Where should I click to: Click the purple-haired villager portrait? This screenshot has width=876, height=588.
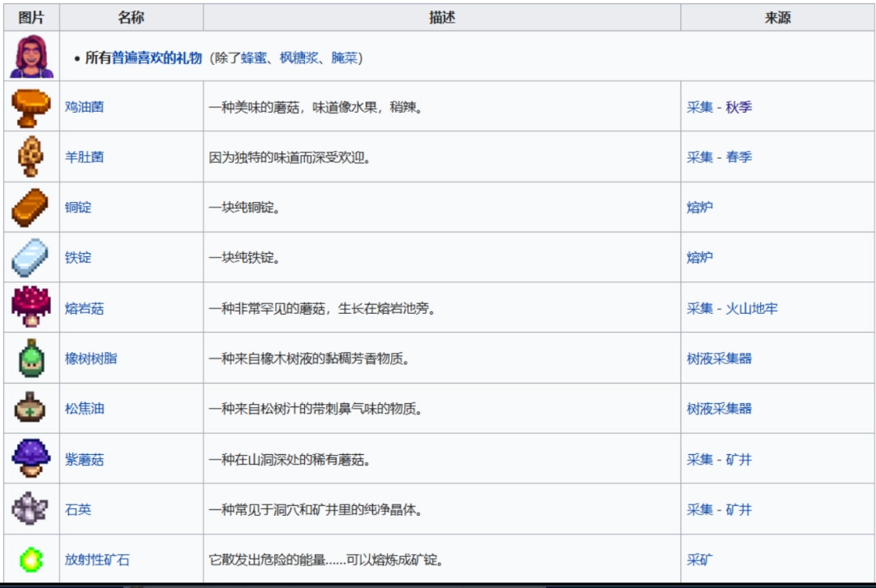[x=32, y=56]
